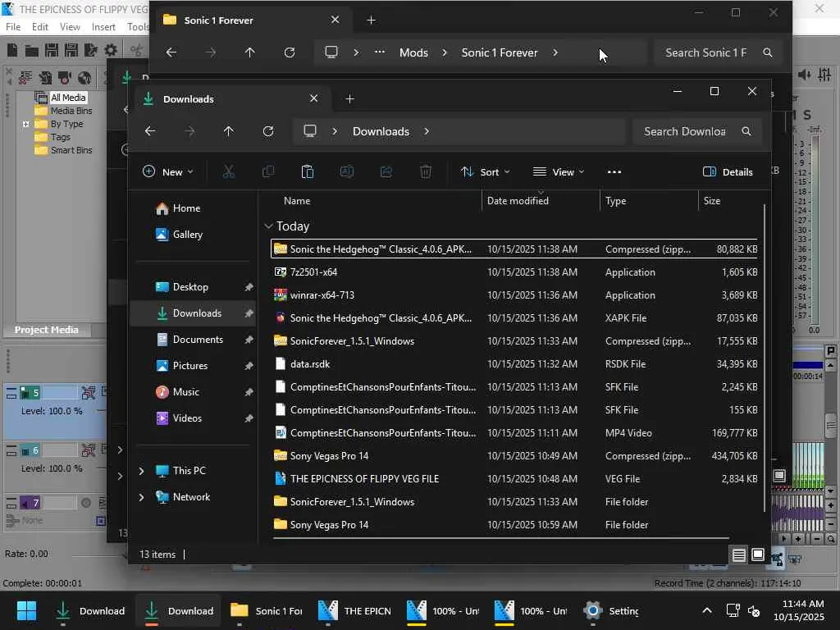The width and height of the screenshot is (840, 630).
Task: Refresh the Downloads window
Action: [268, 131]
